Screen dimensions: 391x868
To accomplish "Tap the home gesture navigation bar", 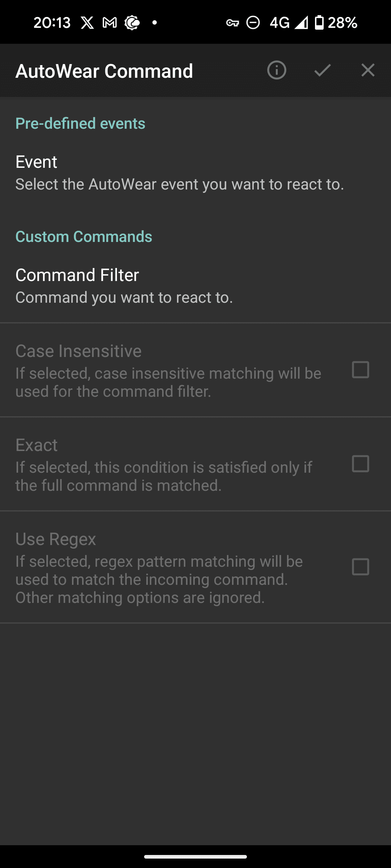I will (195, 856).
